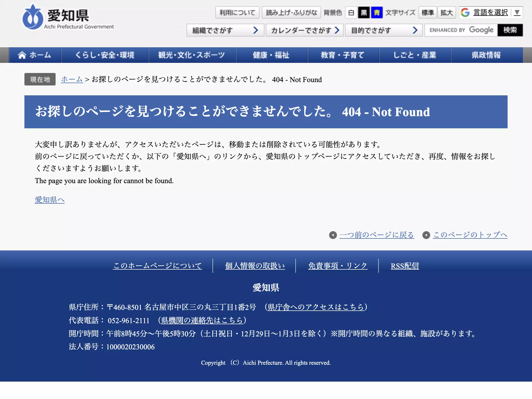Open 教育・子育て tab
The width and height of the screenshot is (532, 399).
343,55
